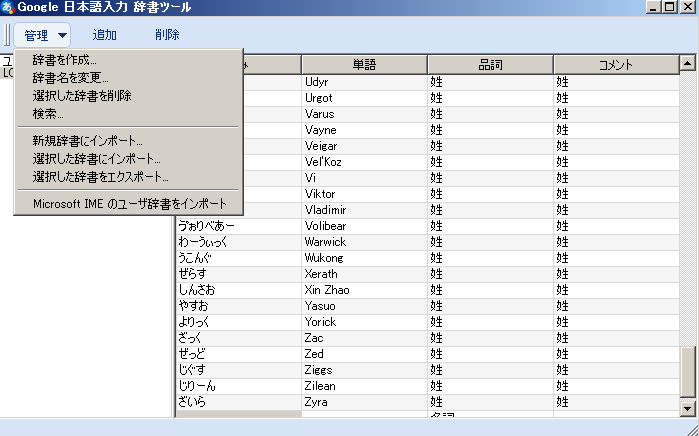This screenshot has height=436, width=699.
Task: Click the やすお reading cell
Action: tap(238, 307)
